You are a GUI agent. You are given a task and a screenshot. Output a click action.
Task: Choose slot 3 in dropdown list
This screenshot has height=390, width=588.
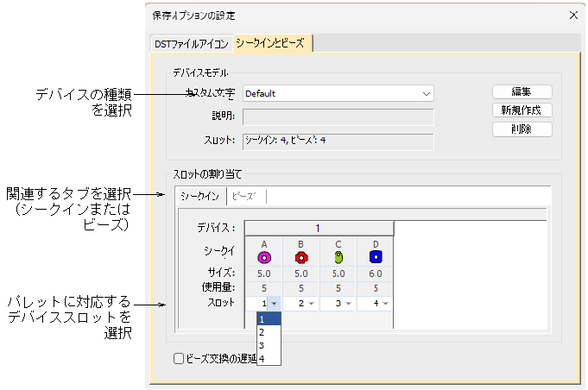(x=269, y=345)
